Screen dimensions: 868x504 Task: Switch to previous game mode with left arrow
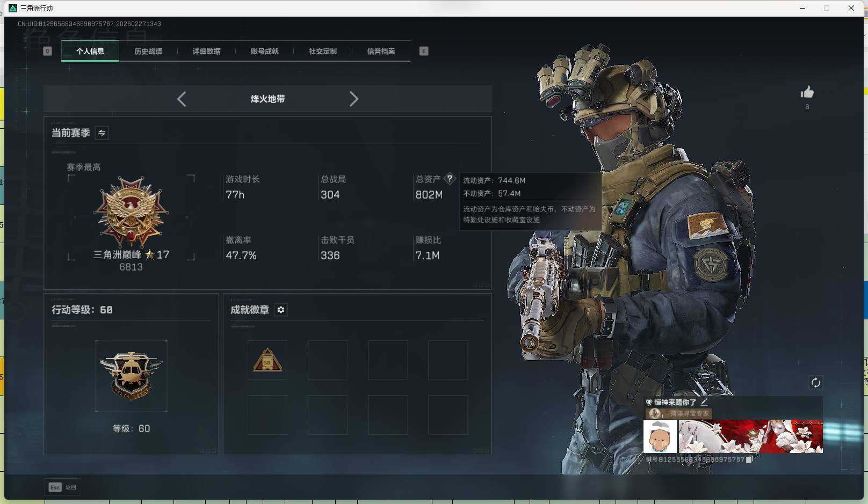[x=182, y=99]
